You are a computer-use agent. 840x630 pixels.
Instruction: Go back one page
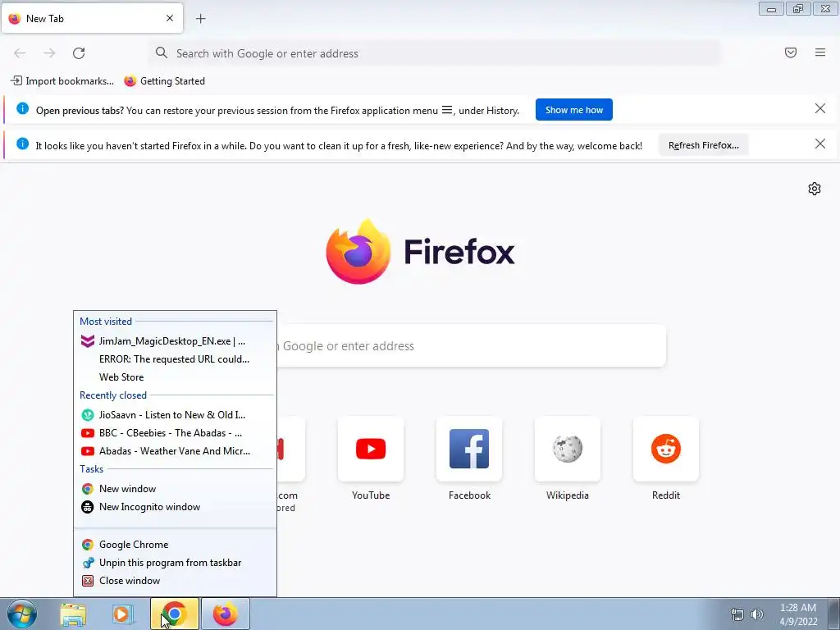point(20,53)
